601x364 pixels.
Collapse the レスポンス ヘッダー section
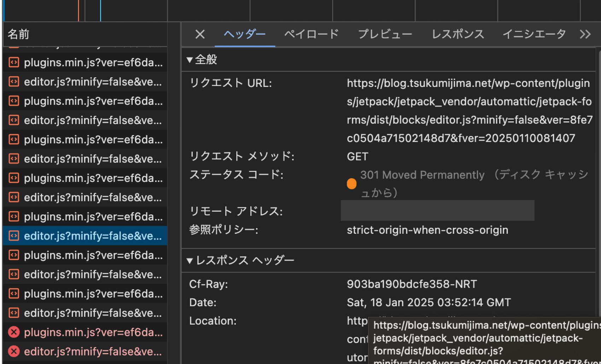click(190, 261)
